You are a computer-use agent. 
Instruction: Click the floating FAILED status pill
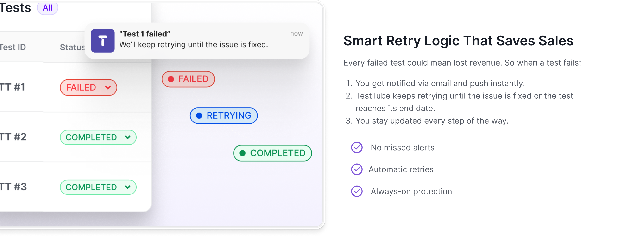[x=188, y=79]
